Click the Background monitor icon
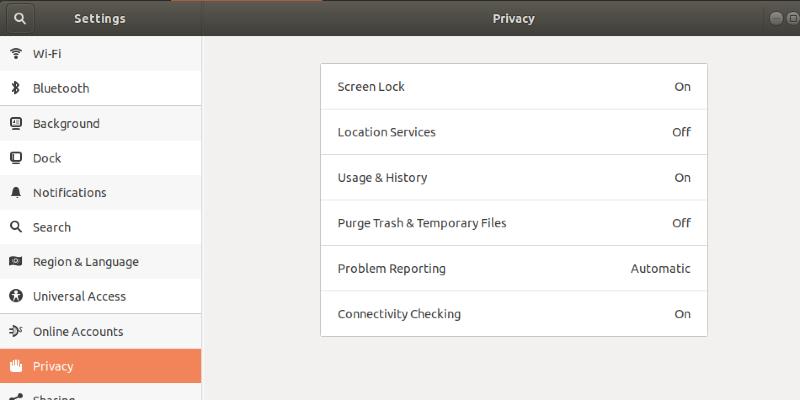This screenshot has width=800, height=400. (16, 124)
